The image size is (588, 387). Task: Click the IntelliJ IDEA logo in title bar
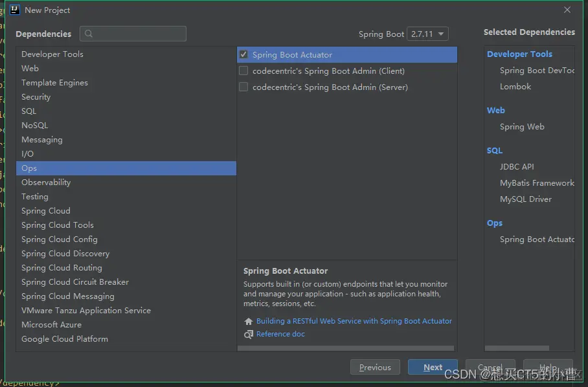pos(15,10)
